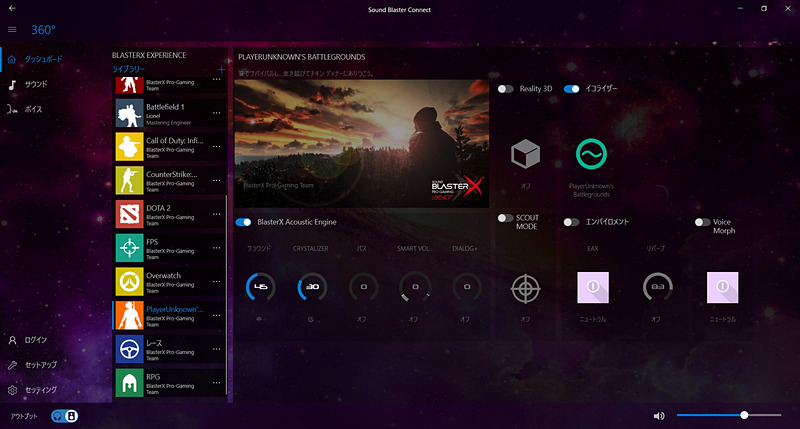The image size is (800, 429).
Task: Select the FPS crosshair profile icon
Action: [x=129, y=247]
